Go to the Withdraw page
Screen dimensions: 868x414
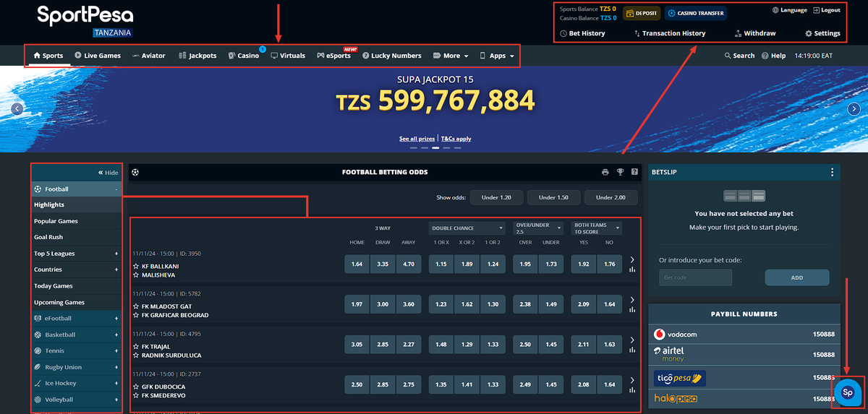755,33
